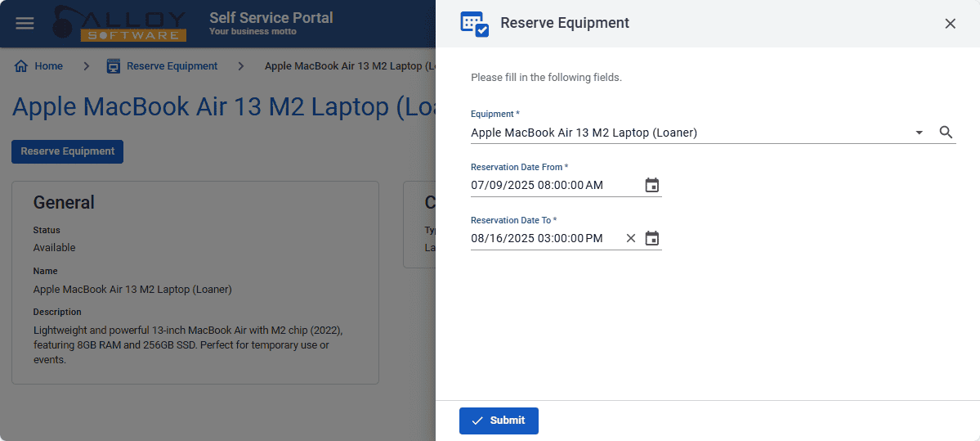Click the chevron after Home breadcrumb
Viewport: 980px width, 441px height.
pyautogui.click(x=86, y=66)
